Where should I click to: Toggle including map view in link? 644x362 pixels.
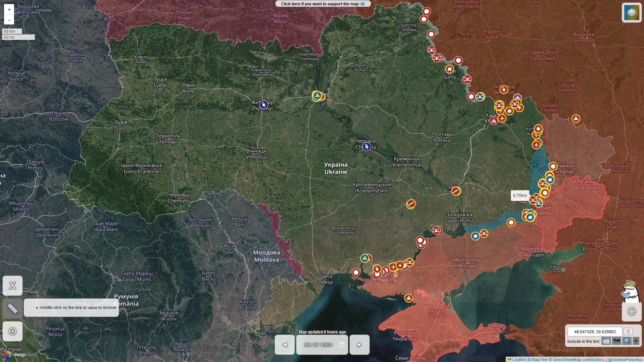click(616, 341)
